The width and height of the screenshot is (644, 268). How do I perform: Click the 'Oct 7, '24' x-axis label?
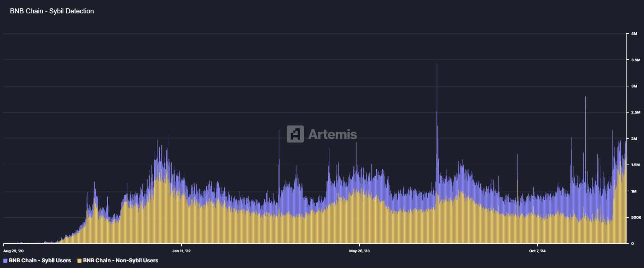537,251
